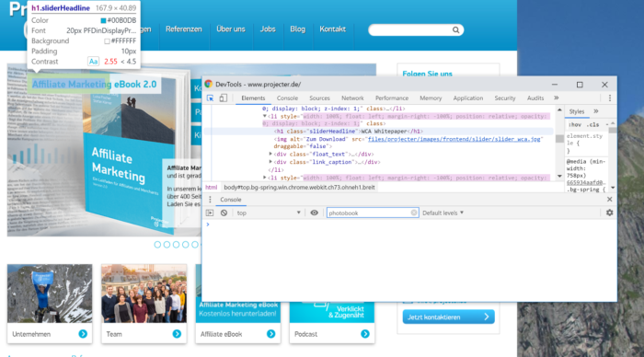Open the Network tab
This screenshot has height=357, width=644.
tap(352, 98)
